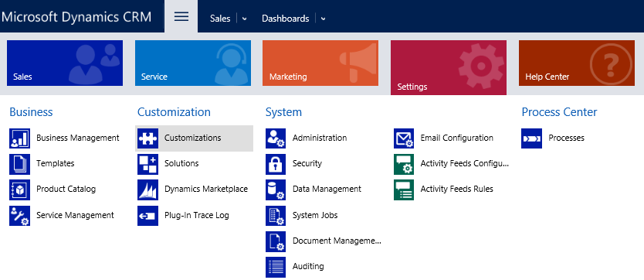Image resolution: width=644 pixels, height=280 pixels.
Task: Click Dashboards in the navigation bar
Action: click(286, 19)
